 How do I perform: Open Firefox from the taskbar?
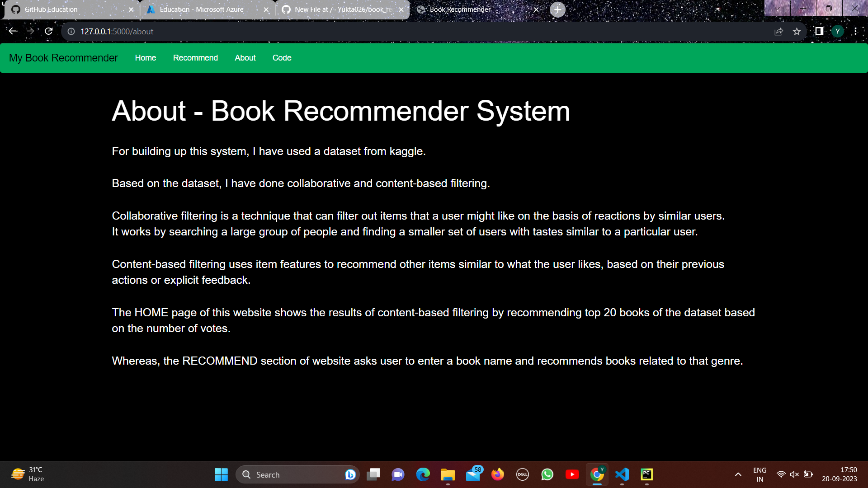pyautogui.click(x=497, y=474)
